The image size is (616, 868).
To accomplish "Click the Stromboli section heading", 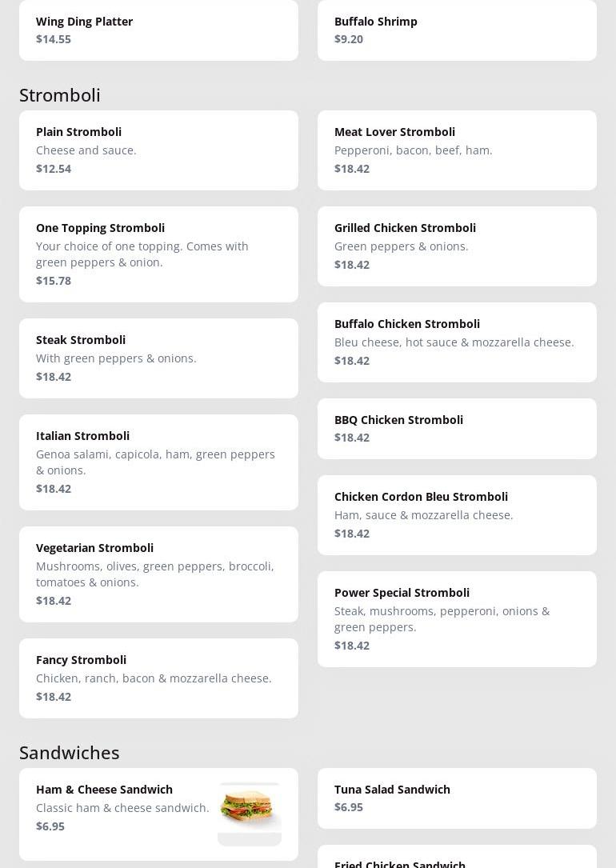I will pos(60,95).
